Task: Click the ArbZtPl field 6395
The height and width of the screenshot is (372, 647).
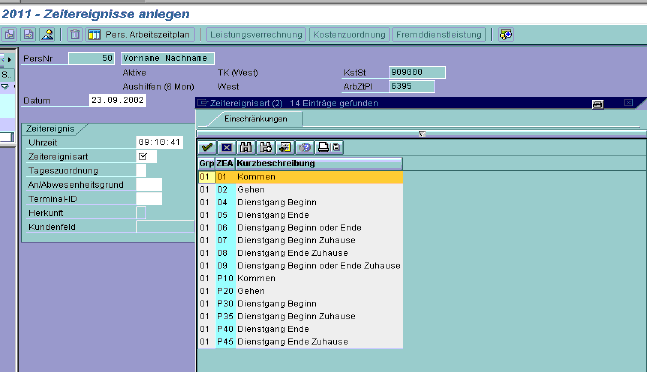Action: click(412, 86)
